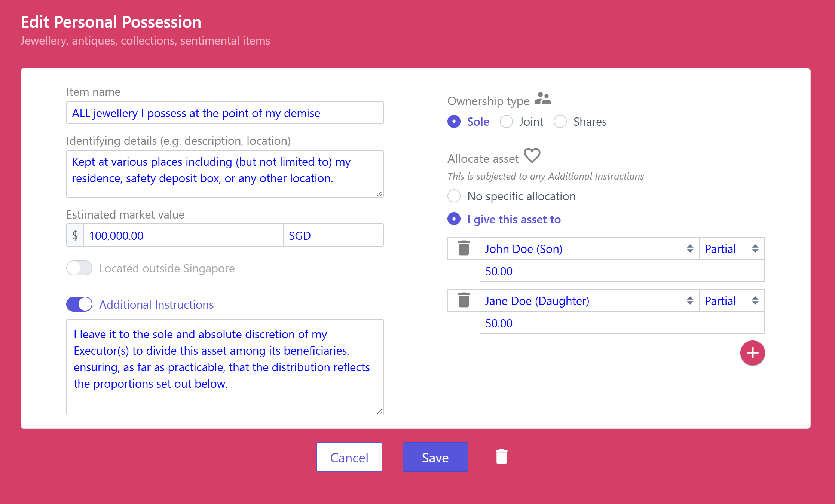Select the Shares ownership option

point(560,122)
